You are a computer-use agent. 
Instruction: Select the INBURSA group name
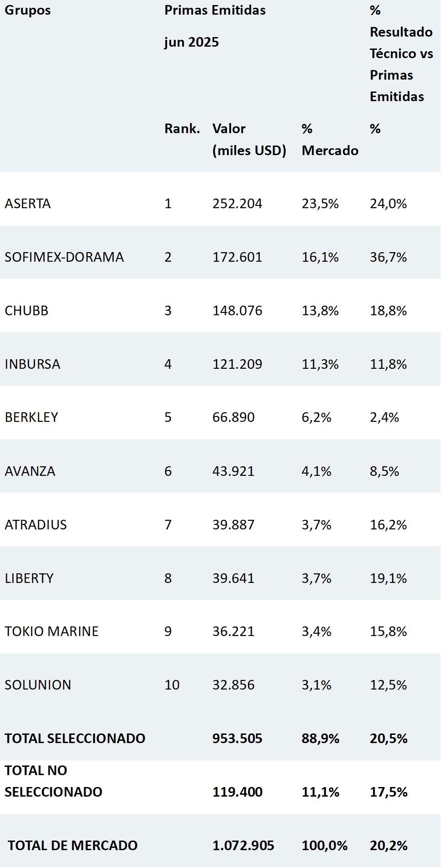tap(32, 364)
